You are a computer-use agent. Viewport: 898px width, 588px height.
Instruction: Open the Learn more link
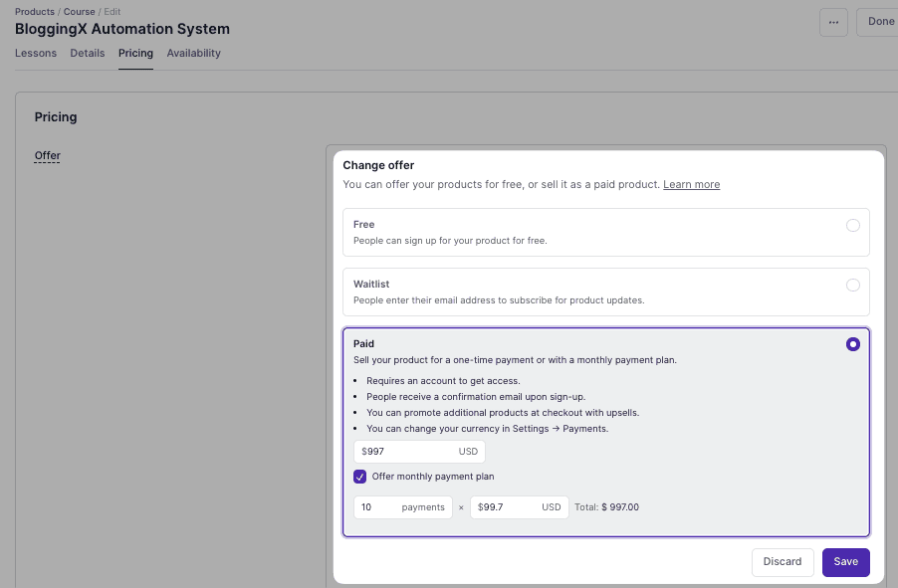(691, 184)
